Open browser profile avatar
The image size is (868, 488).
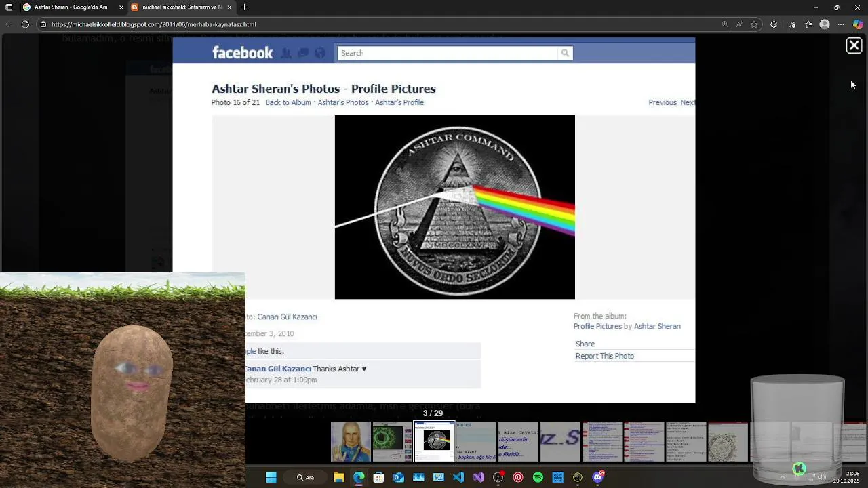click(x=825, y=24)
